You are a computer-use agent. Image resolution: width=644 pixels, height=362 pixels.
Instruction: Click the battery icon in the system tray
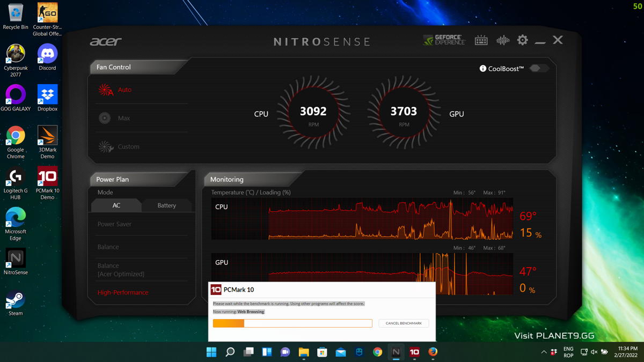604,352
